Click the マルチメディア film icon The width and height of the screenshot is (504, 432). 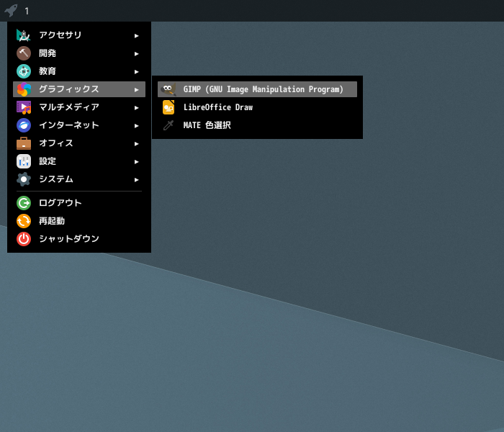(24, 107)
